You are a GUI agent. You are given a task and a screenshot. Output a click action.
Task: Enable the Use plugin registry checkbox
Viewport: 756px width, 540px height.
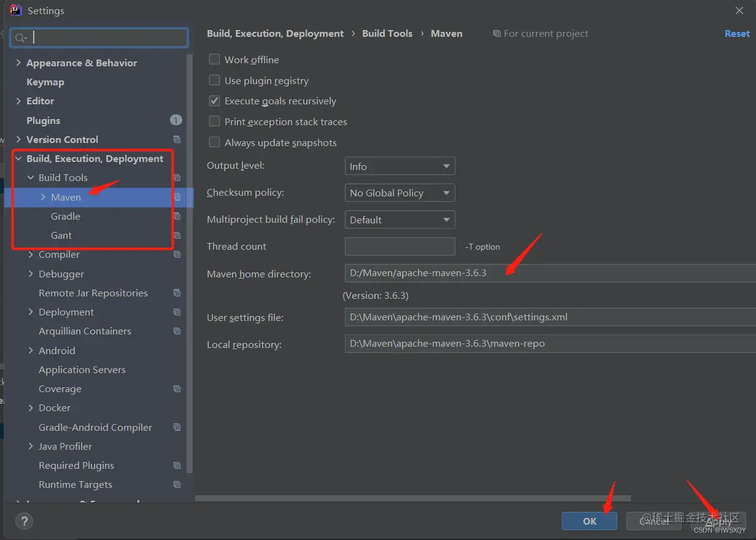[214, 80]
